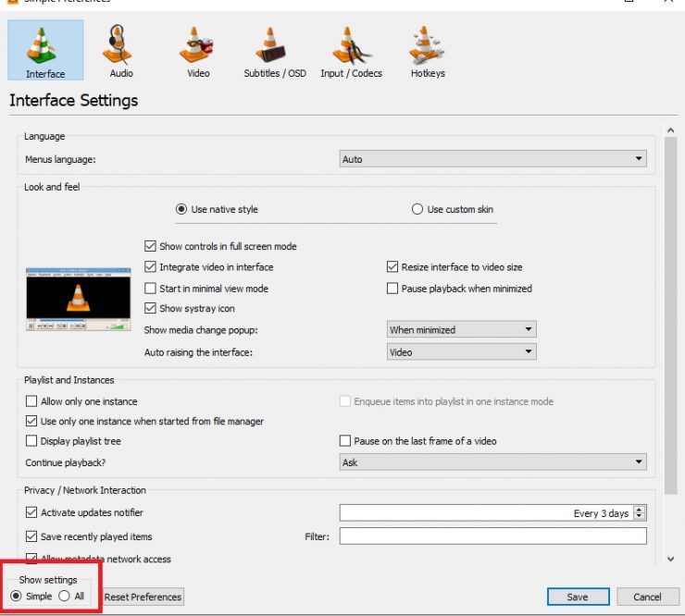Click the Look and feel group label

click(52, 187)
